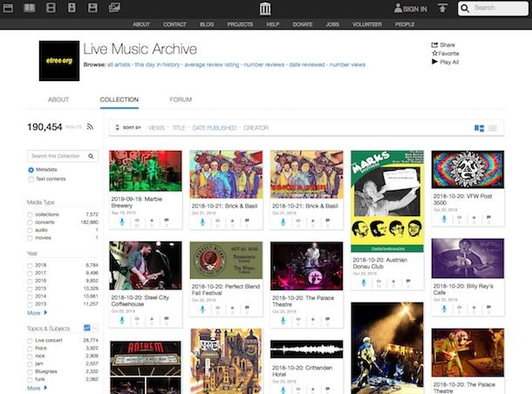Open the Crittenden Hotel waveform thumbnail

pyautogui.click(x=307, y=350)
